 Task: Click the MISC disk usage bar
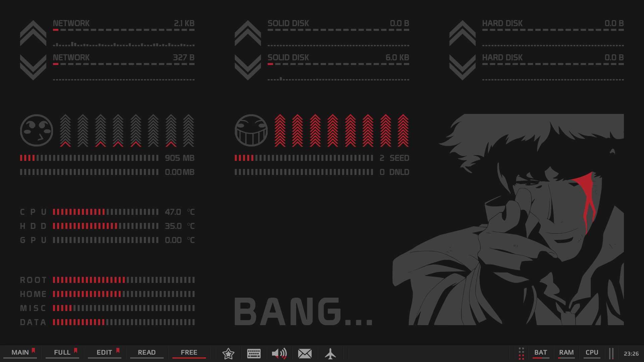tap(124, 308)
